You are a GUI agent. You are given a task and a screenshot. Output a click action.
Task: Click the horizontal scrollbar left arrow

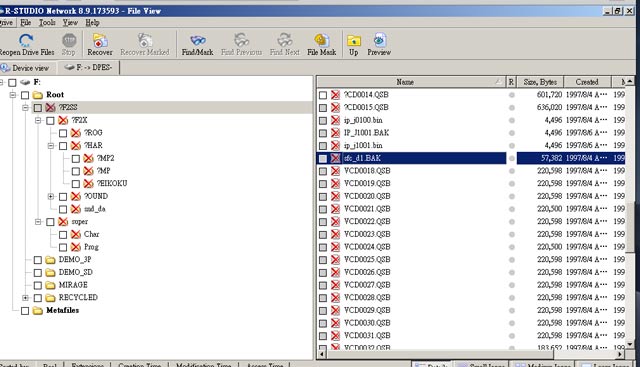322,354
